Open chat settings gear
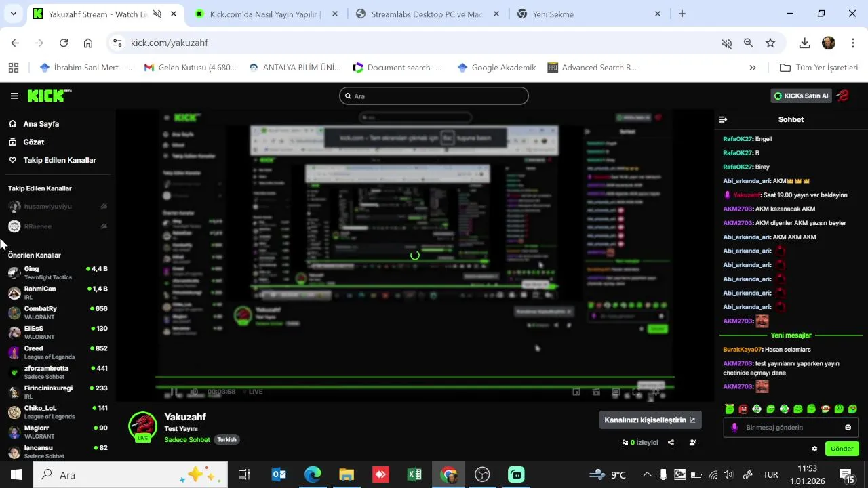The image size is (868, 488). [814, 449]
